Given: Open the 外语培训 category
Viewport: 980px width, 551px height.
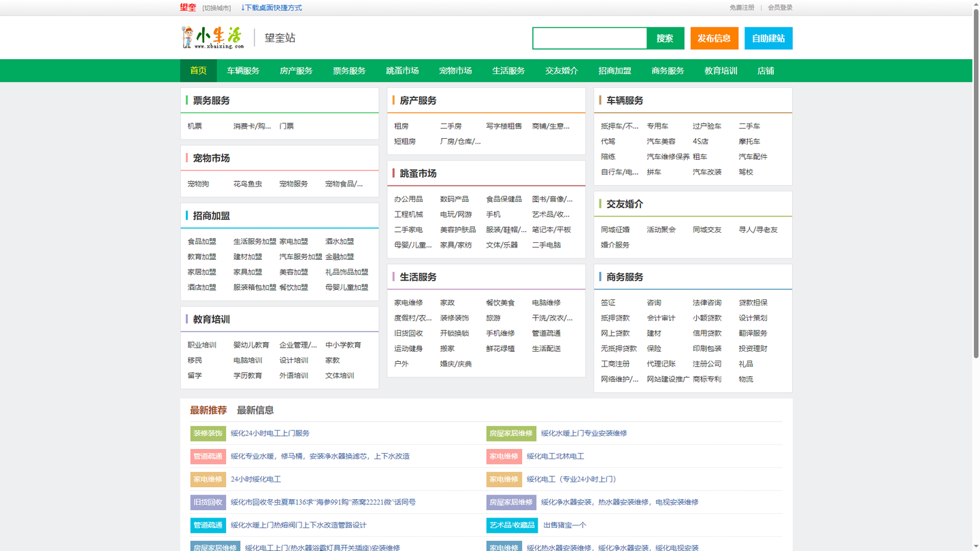Looking at the screenshot, I should (294, 375).
